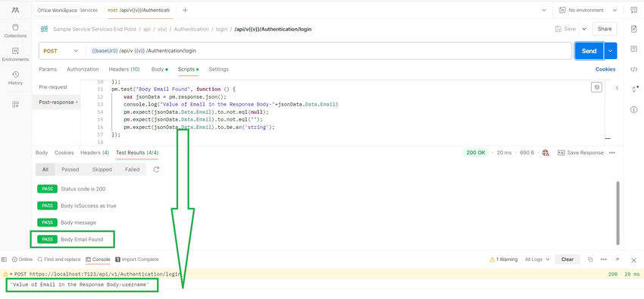
Task: Open console more options ellipsis
Action: click(x=603, y=260)
